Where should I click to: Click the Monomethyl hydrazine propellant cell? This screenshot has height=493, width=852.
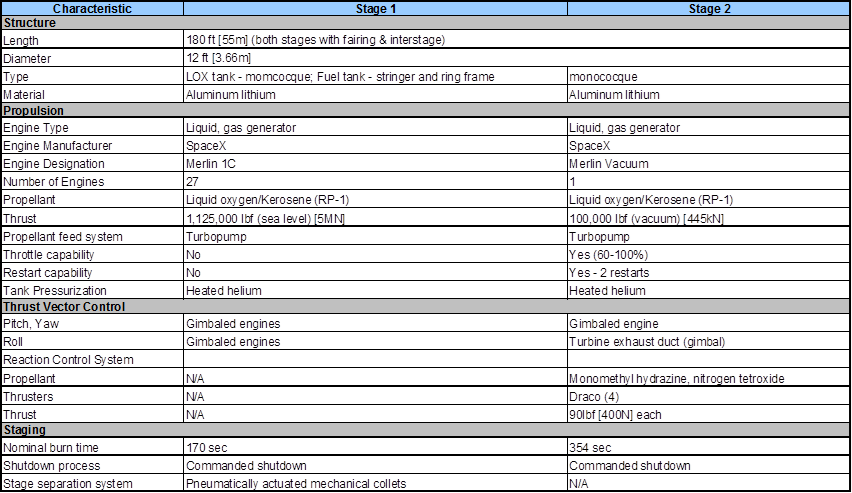(x=709, y=378)
